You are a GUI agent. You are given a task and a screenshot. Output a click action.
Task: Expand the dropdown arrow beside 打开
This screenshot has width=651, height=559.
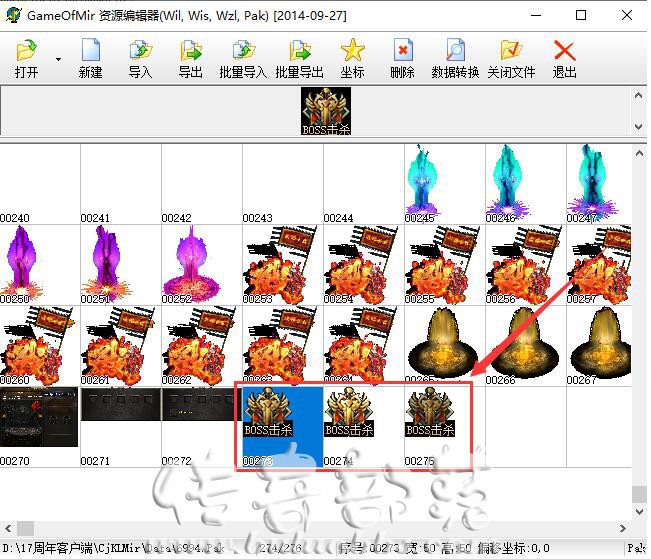(58, 59)
